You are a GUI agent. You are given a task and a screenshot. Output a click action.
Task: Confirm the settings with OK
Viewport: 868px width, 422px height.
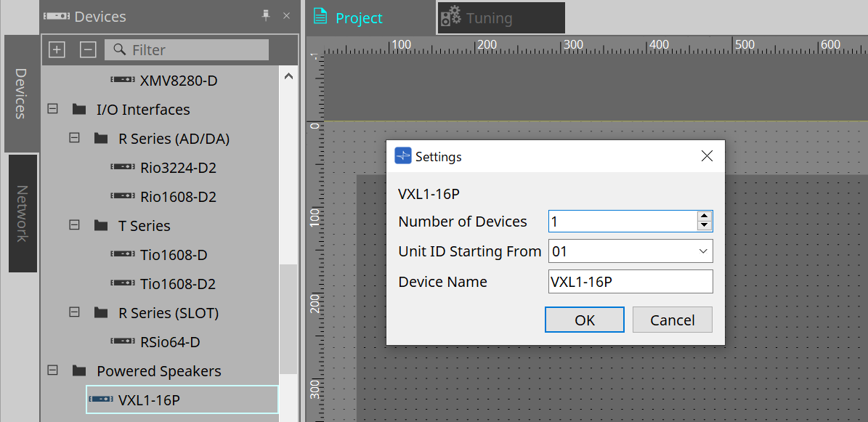tap(584, 320)
